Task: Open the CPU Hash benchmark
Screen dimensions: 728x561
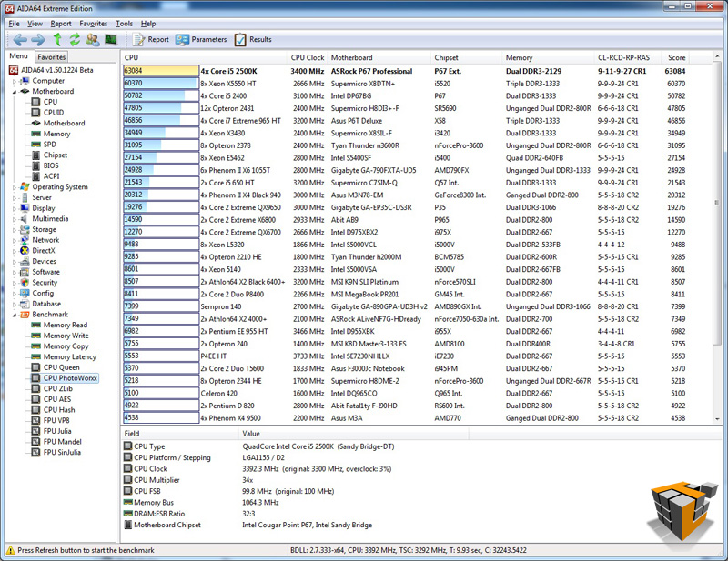Action: point(59,410)
